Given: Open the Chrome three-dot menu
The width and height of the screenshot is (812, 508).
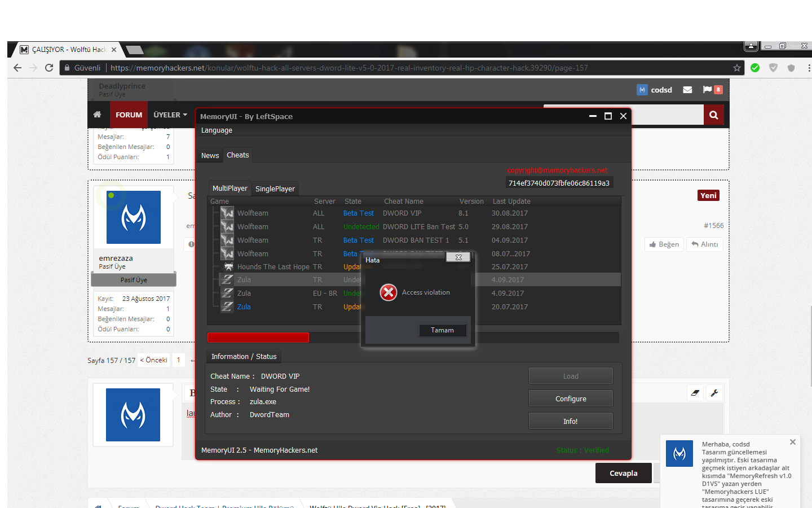Looking at the screenshot, I should 809,68.
